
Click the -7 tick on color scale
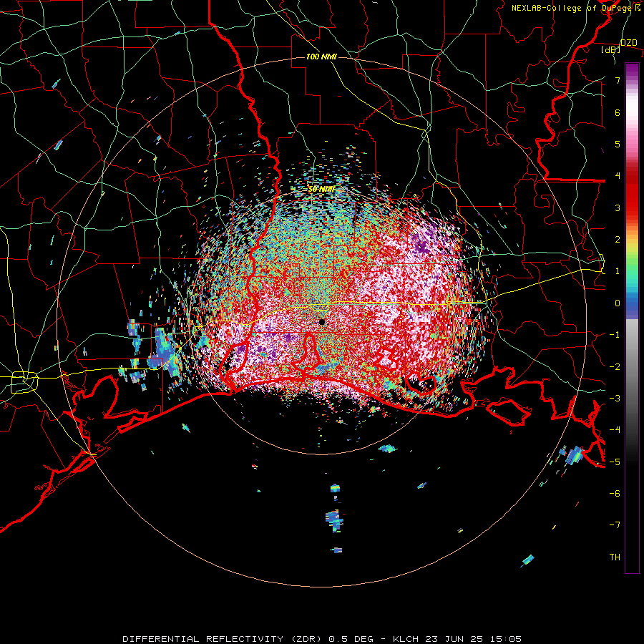coord(615,525)
